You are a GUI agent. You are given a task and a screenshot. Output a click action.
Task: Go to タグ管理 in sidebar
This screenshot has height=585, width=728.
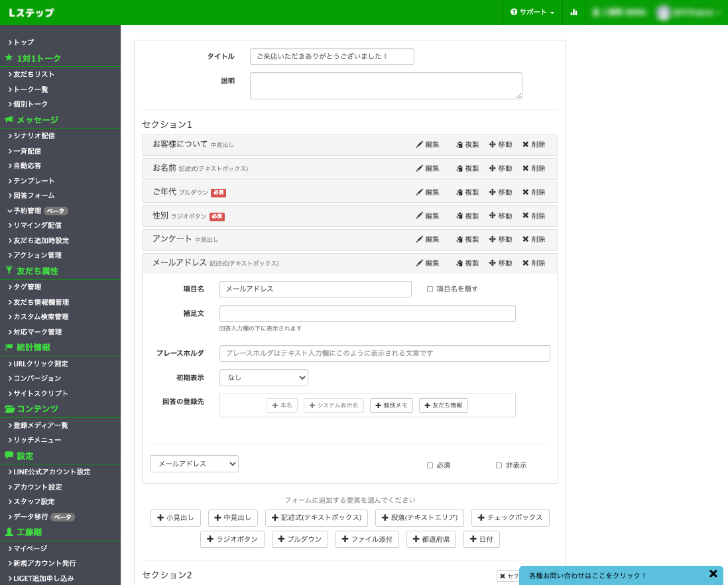[x=27, y=287]
